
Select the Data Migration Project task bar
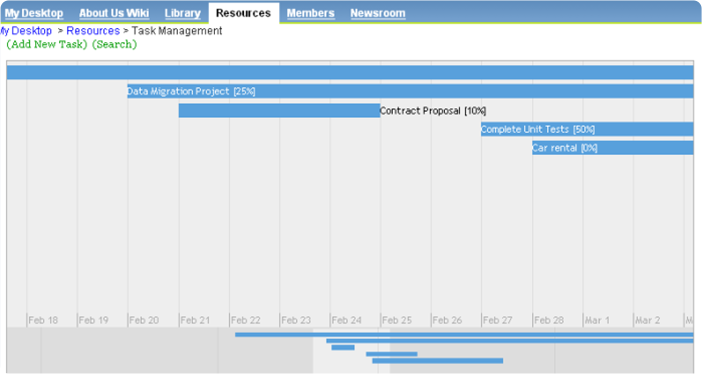[x=410, y=91]
